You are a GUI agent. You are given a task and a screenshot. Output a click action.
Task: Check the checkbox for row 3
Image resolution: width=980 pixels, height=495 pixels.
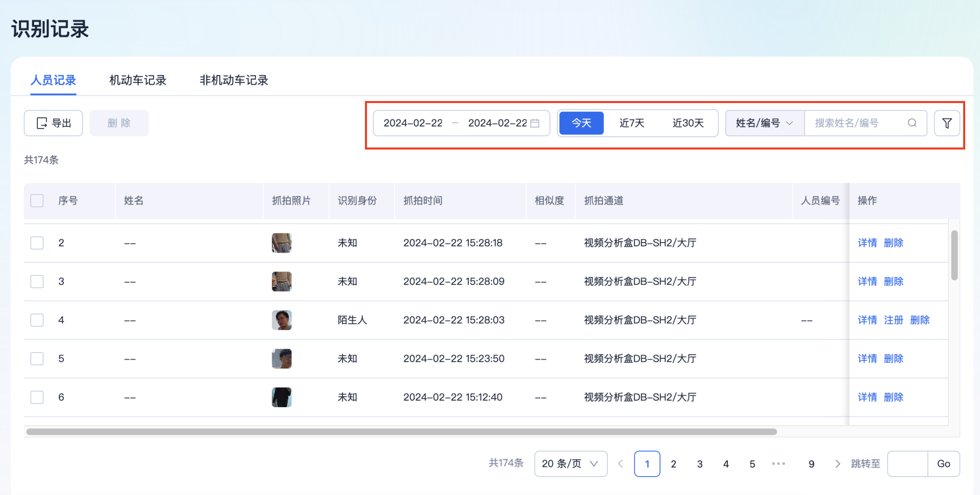coord(37,282)
